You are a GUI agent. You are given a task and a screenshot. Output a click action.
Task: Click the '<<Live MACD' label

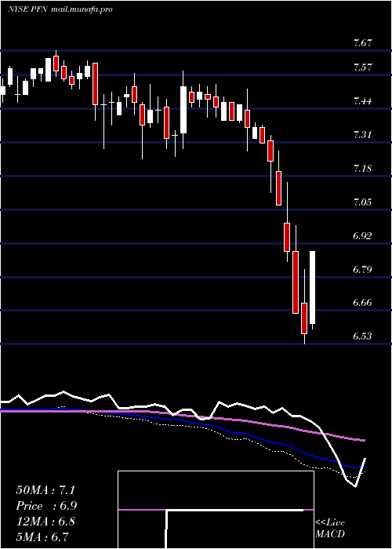(x=330, y=529)
